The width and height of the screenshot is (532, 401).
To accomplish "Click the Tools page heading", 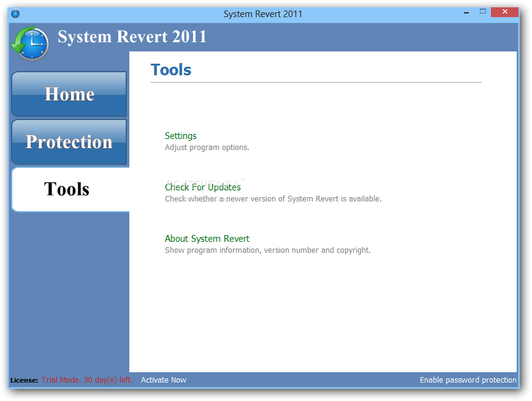I will tap(171, 70).
